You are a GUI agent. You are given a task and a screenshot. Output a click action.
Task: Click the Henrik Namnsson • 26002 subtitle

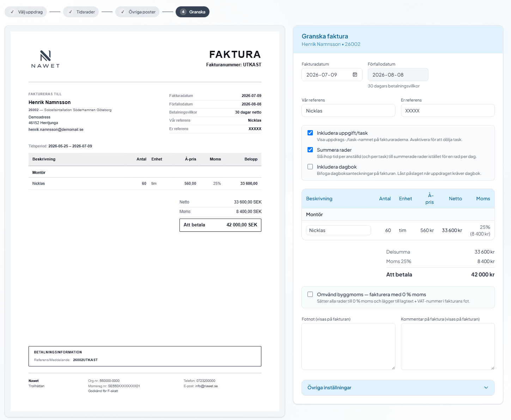(331, 44)
